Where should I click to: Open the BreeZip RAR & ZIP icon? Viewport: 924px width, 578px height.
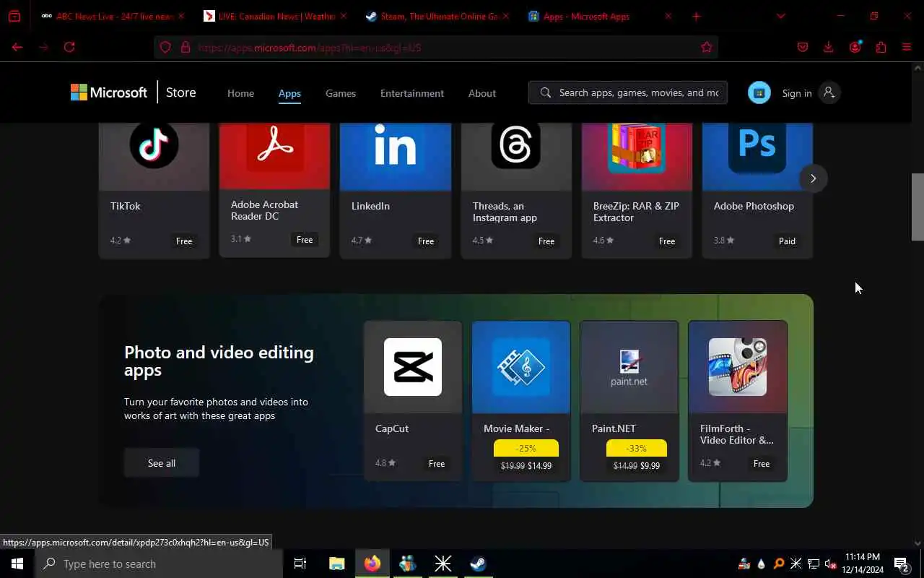636,147
